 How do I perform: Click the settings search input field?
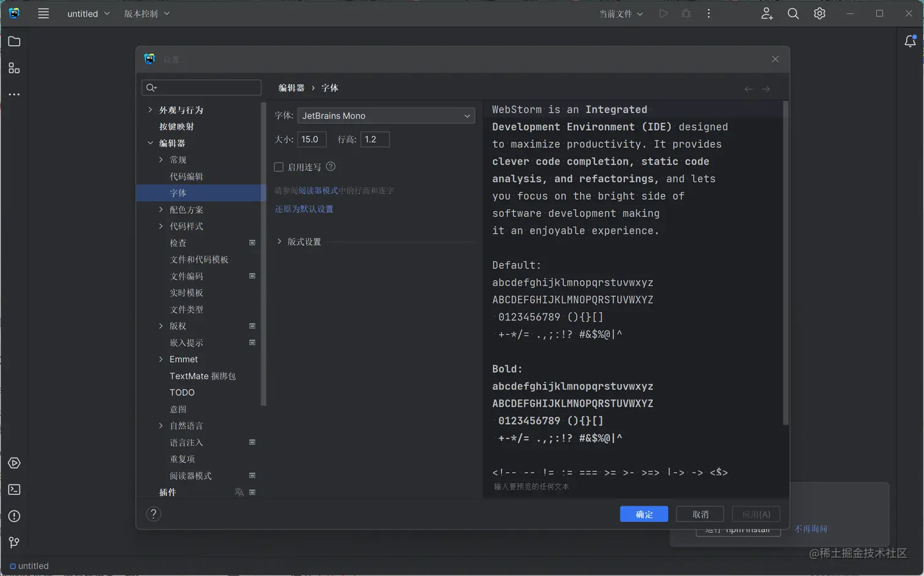tap(201, 87)
